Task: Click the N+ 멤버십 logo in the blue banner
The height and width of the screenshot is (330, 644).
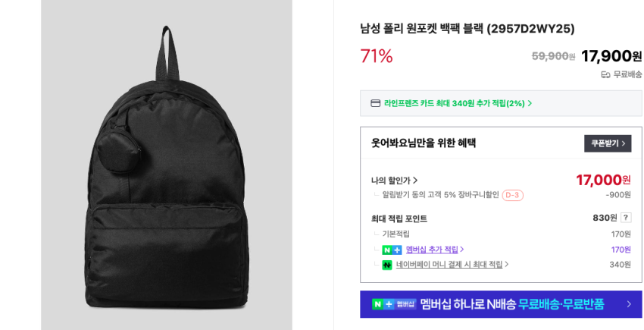Action: tap(394, 304)
